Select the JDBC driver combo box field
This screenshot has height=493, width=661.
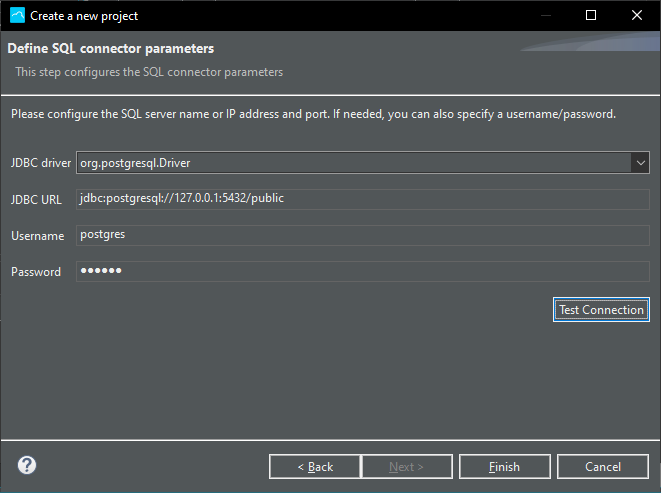(x=363, y=163)
